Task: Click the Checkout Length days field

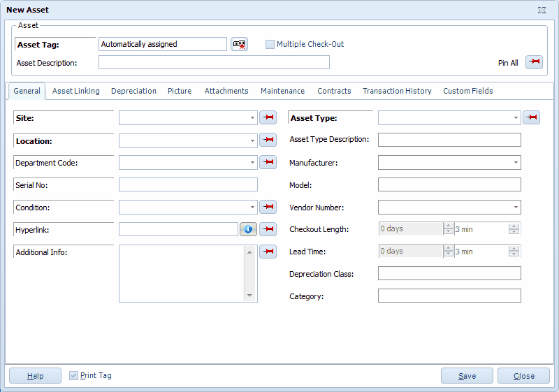Action: point(411,228)
